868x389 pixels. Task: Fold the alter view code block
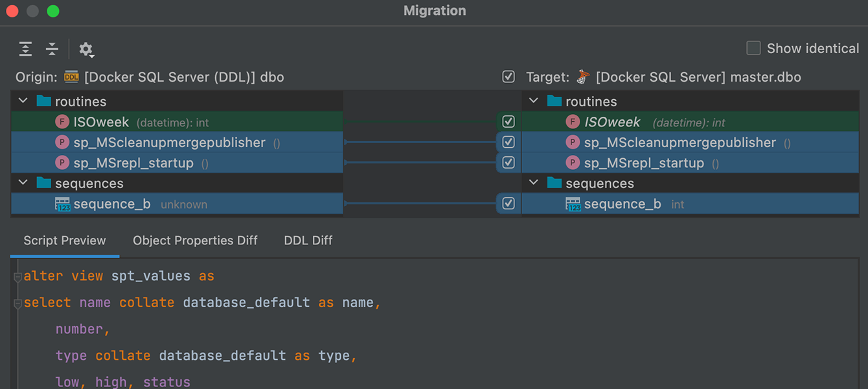17,277
